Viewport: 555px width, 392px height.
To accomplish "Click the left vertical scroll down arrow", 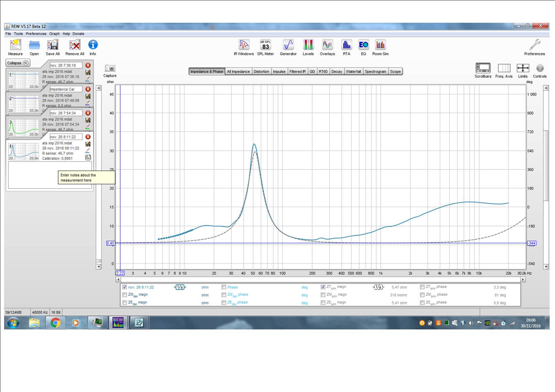I will (x=99, y=266).
